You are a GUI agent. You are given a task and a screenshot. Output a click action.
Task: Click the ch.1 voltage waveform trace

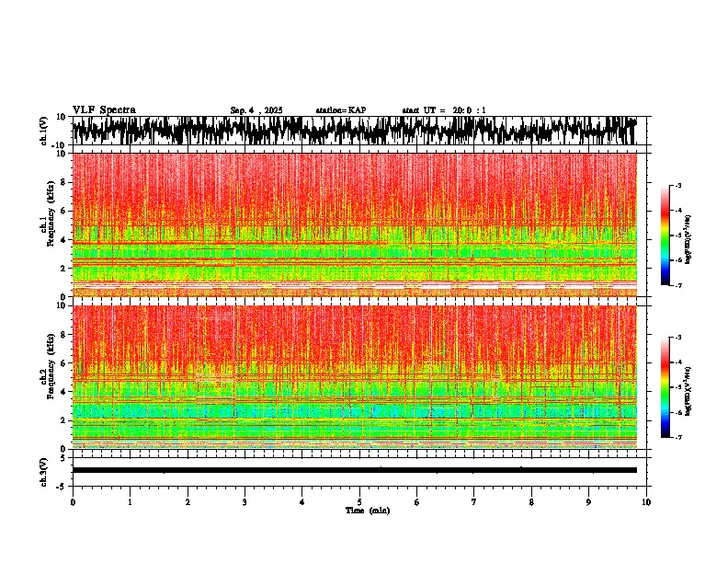pyautogui.click(x=354, y=131)
